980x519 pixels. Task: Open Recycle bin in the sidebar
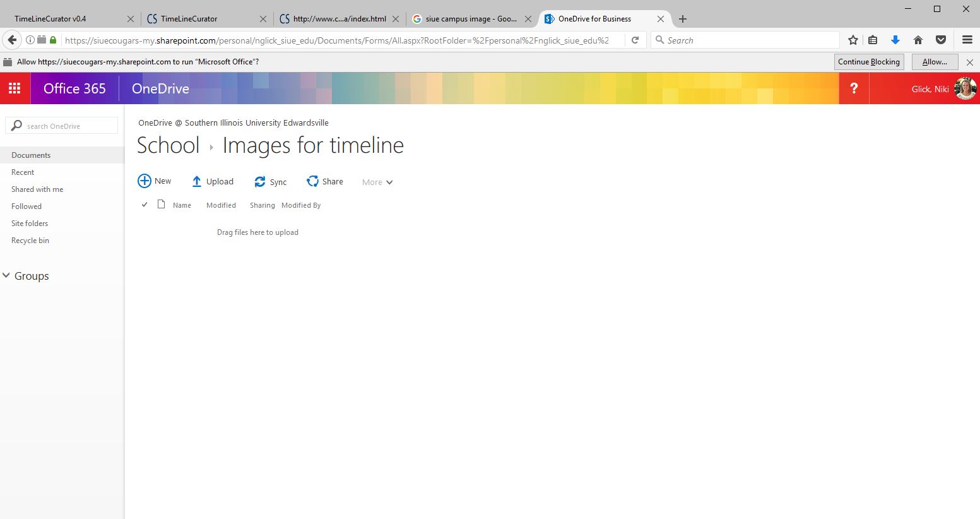coord(30,241)
